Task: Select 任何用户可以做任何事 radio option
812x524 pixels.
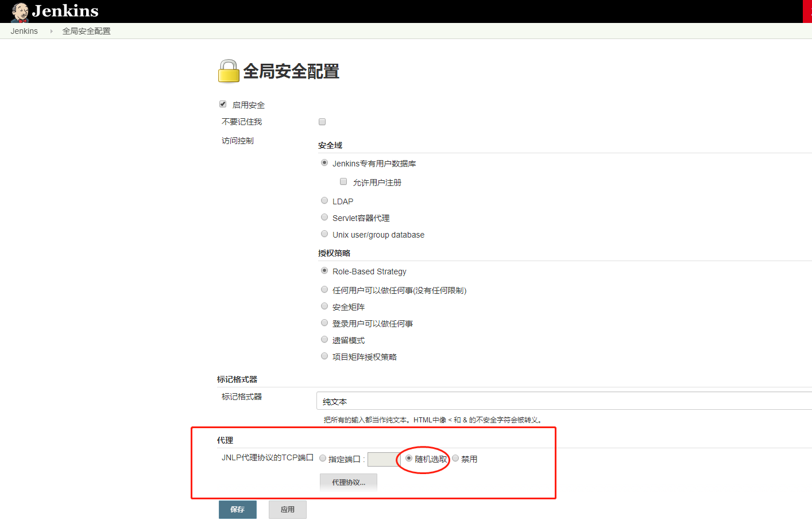Action: pos(324,289)
